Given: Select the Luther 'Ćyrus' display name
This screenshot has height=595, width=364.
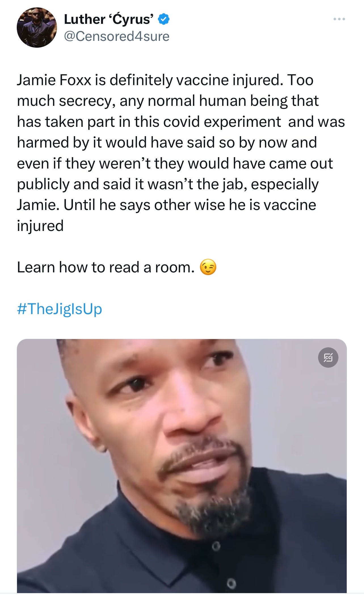Looking at the screenshot, I should tap(109, 19).
